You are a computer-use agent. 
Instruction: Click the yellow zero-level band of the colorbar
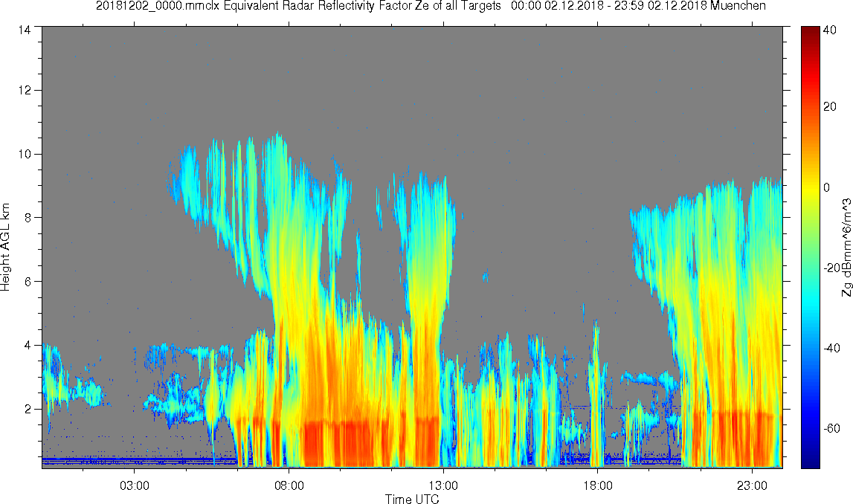tap(810, 187)
